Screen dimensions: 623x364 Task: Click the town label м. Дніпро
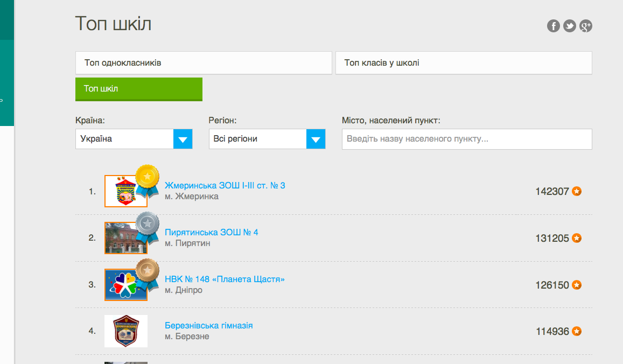pos(184,290)
